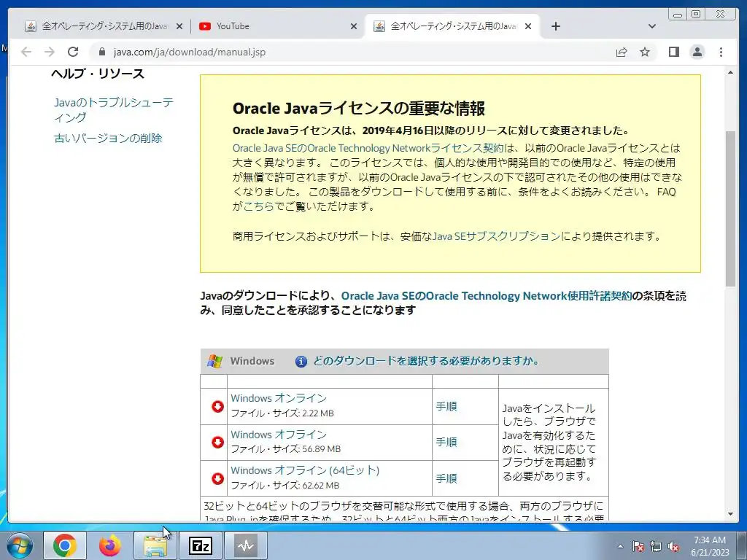
Task: Launch Firefox from the taskbar
Action: point(110,545)
